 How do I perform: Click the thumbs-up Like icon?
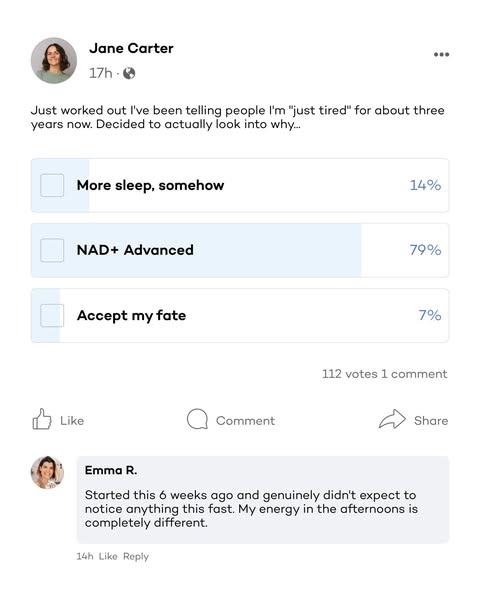[x=42, y=419]
